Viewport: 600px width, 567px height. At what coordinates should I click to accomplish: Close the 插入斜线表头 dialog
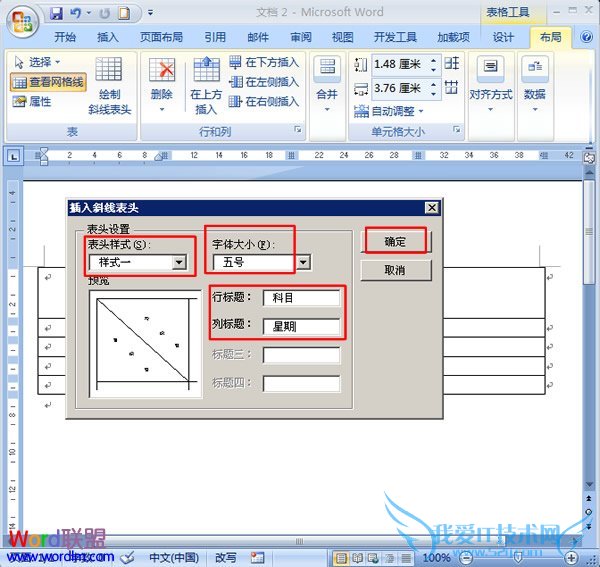coord(432,208)
